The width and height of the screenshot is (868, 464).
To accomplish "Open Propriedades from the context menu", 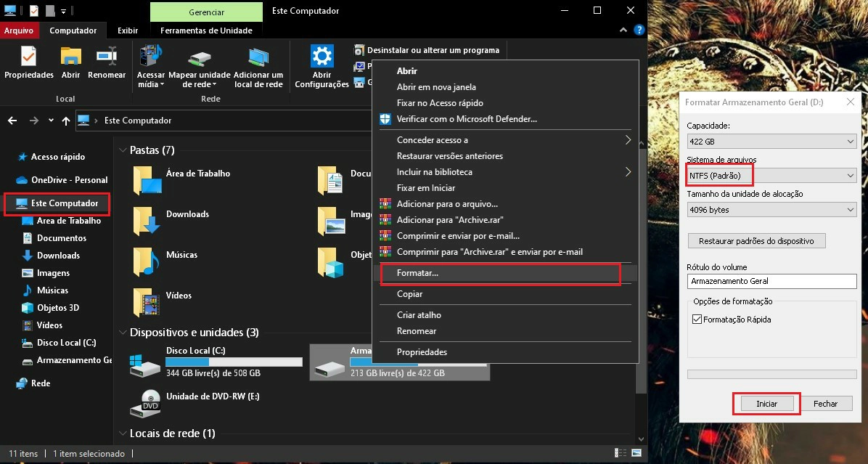I will tap(422, 352).
